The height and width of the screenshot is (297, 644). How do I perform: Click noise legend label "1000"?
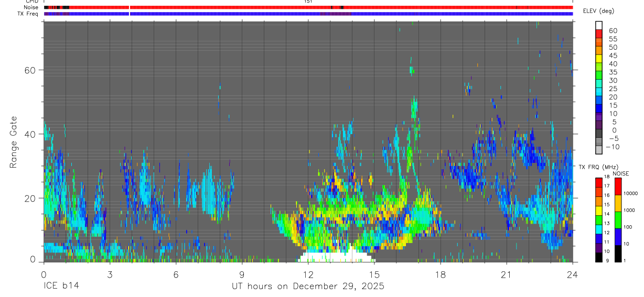(630, 210)
